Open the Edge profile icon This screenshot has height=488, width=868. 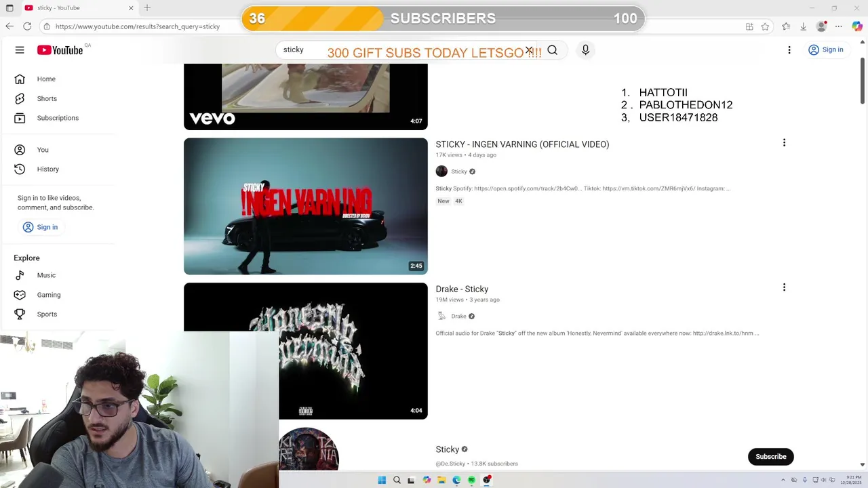[x=821, y=26]
